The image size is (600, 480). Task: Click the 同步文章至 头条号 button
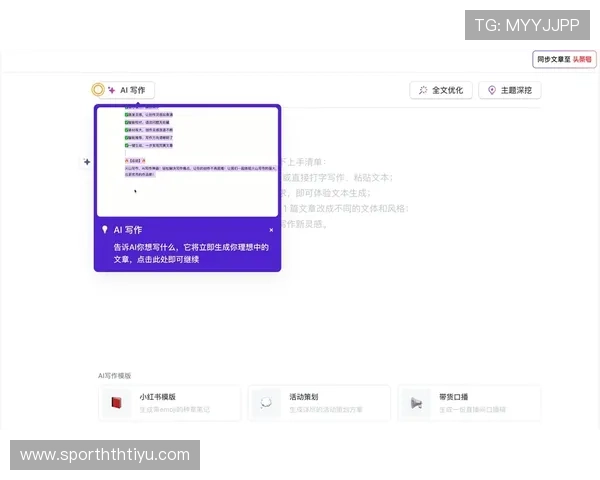click(x=564, y=59)
